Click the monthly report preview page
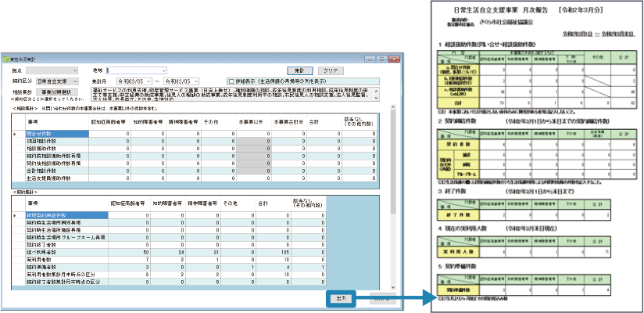 [x=538, y=156]
